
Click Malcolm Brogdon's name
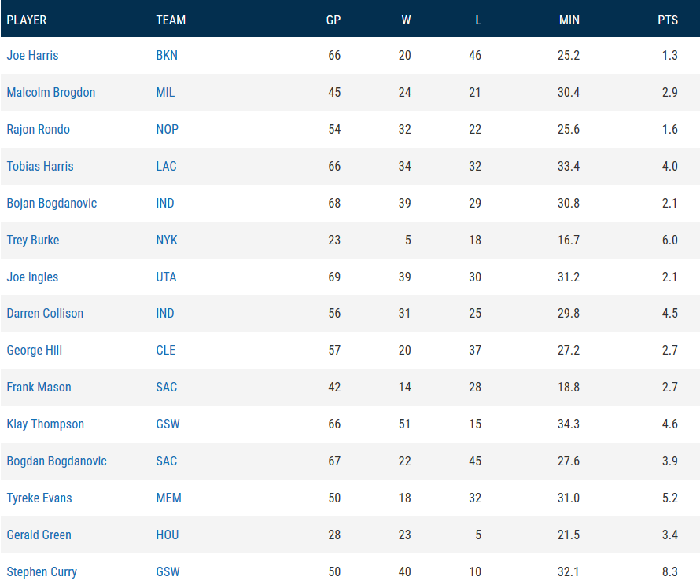tap(51, 93)
